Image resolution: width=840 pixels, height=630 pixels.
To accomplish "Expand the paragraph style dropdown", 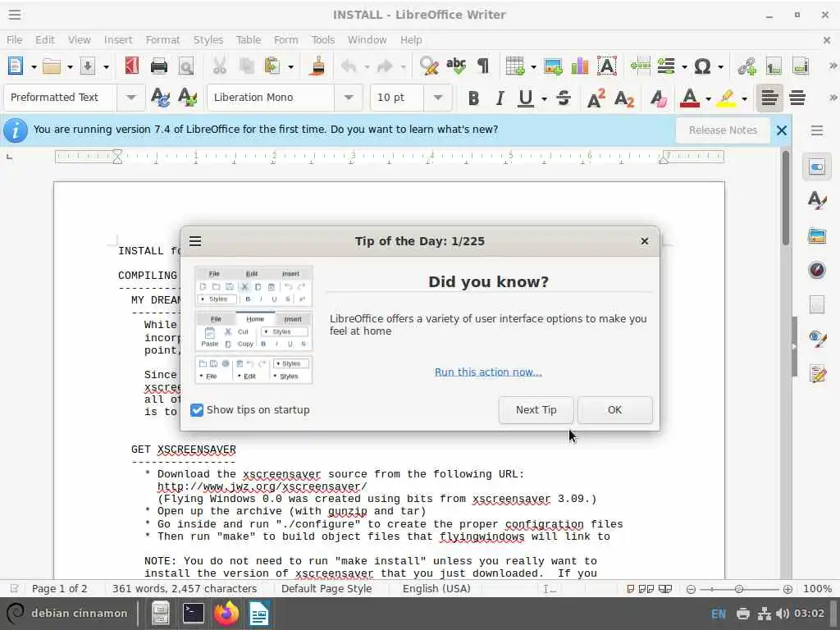I will click(x=130, y=98).
